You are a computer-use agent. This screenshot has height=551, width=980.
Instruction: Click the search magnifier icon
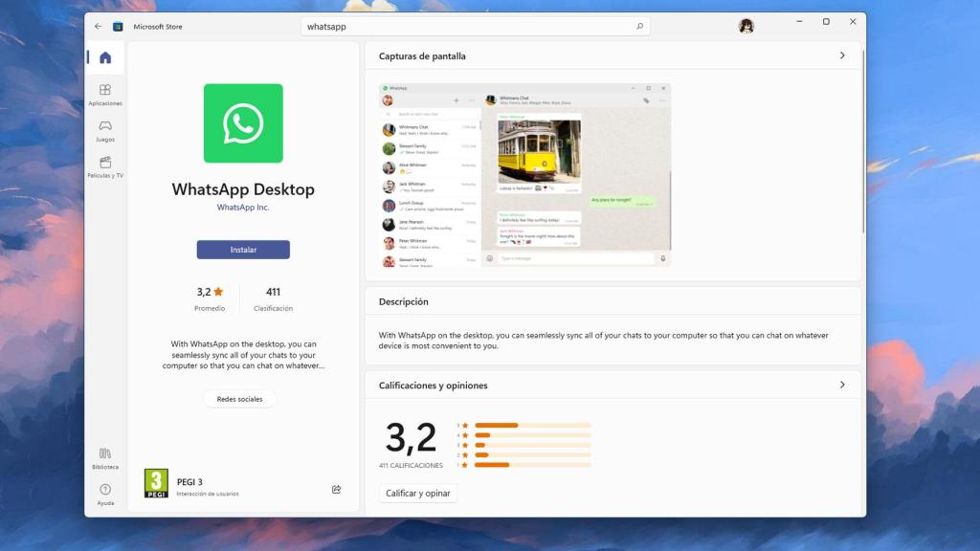point(638,26)
